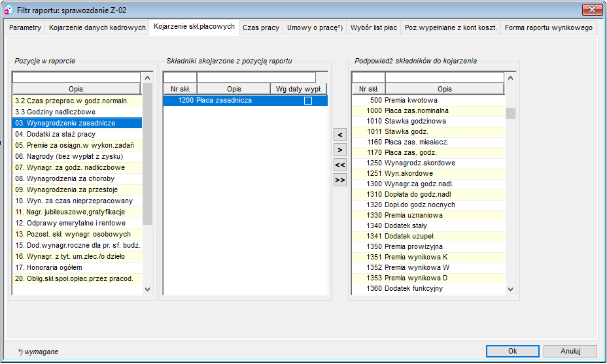
Task: Select associated component '1200 Płaca zasadnicza'
Action: click(x=245, y=101)
